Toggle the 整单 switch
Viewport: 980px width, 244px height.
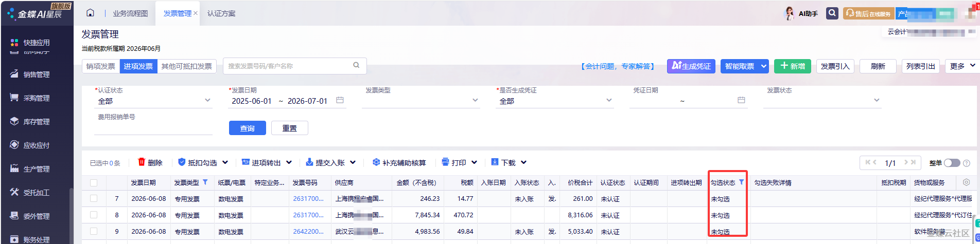(952, 163)
